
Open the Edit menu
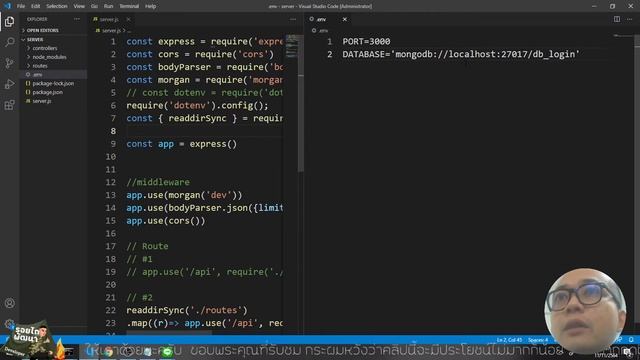[x=36, y=6]
